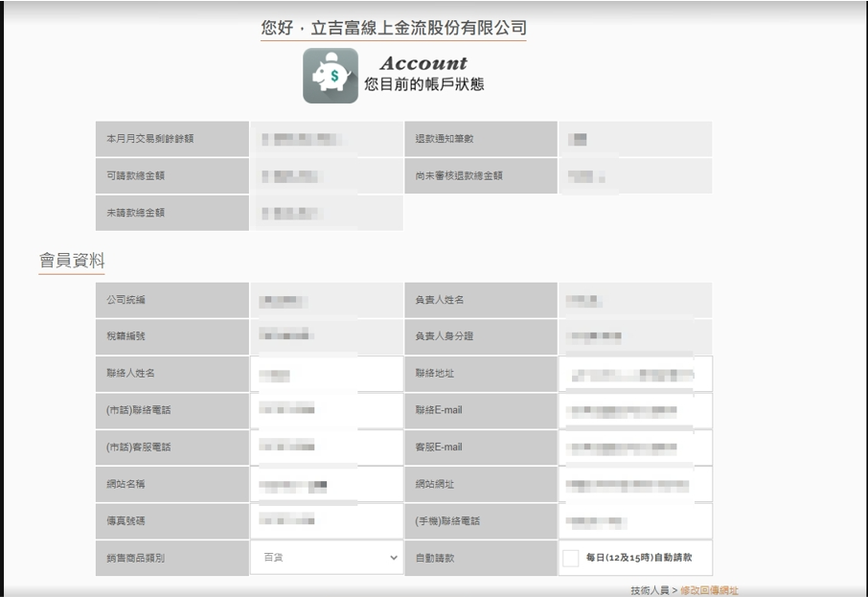This screenshot has width=868, height=597.
Task: Click the 網站名稱 input field
Action: point(327,485)
